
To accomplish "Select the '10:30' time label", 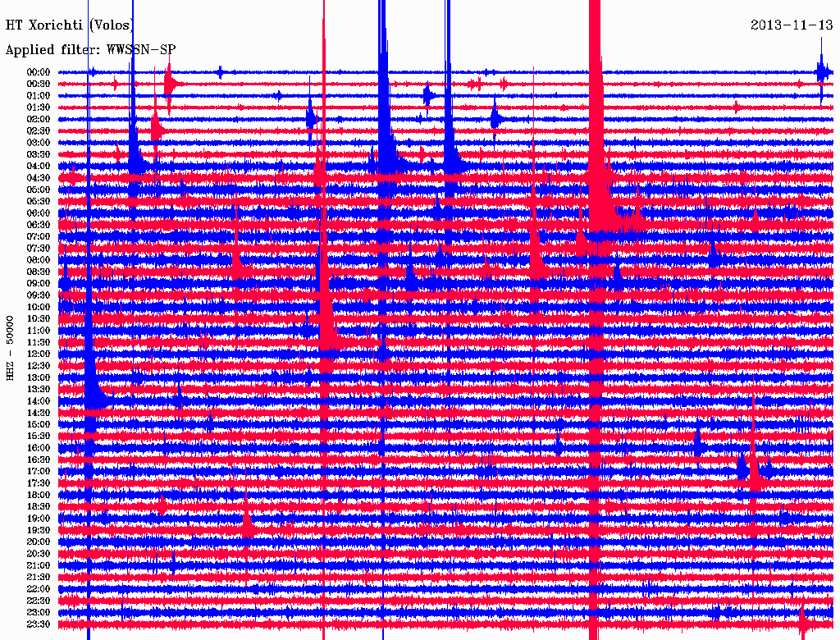I will [39, 319].
